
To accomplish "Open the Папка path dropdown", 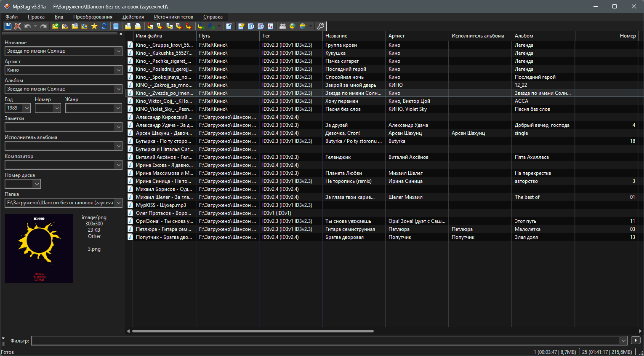I will (x=118, y=203).
